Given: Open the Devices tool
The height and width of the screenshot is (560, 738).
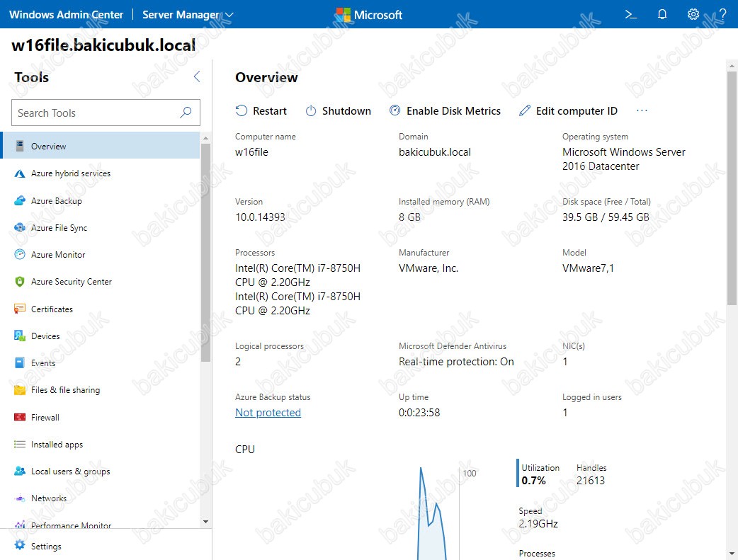Looking at the screenshot, I should [x=101, y=336].
